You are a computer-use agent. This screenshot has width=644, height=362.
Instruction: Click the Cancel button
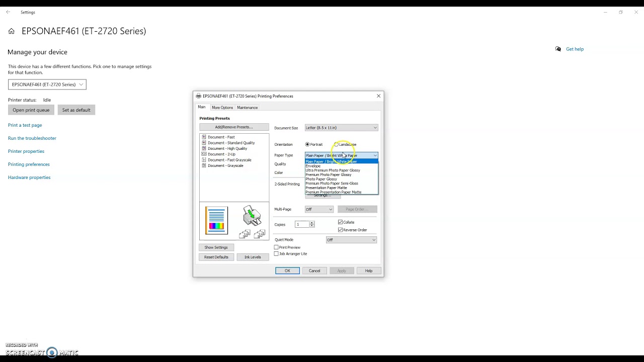pyautogui.click(x=314, y=270)
